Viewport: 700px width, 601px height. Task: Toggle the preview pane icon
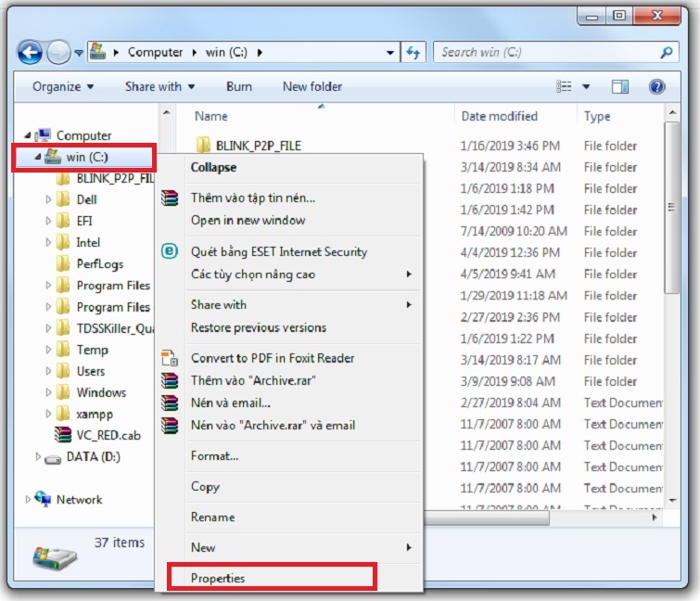pos(620,86)
